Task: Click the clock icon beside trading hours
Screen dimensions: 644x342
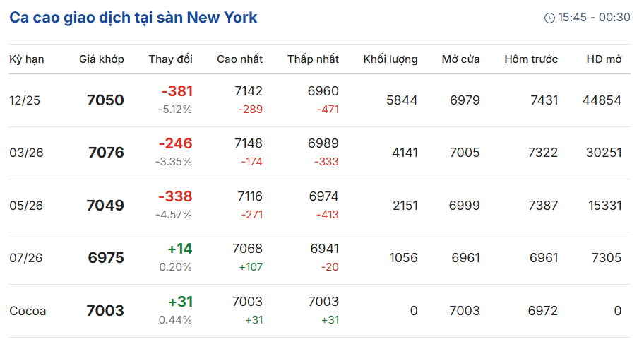Action: point(549,18)
